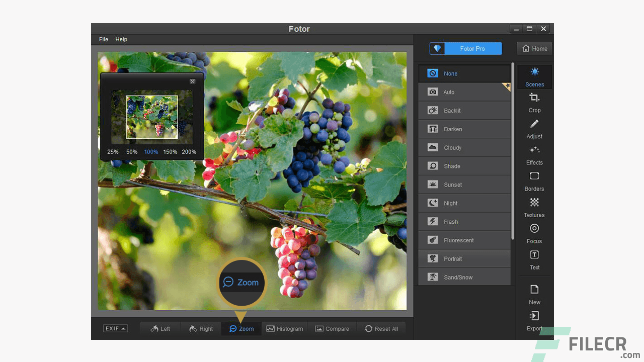The image size is (644, 362).
Task: Open the File menu
Action: pos(103,39)
